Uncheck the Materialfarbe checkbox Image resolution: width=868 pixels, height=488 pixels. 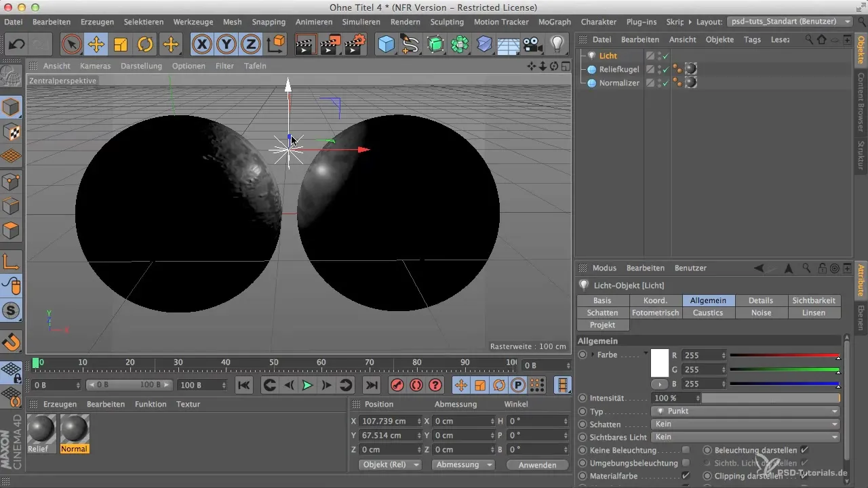pos(686,476)
